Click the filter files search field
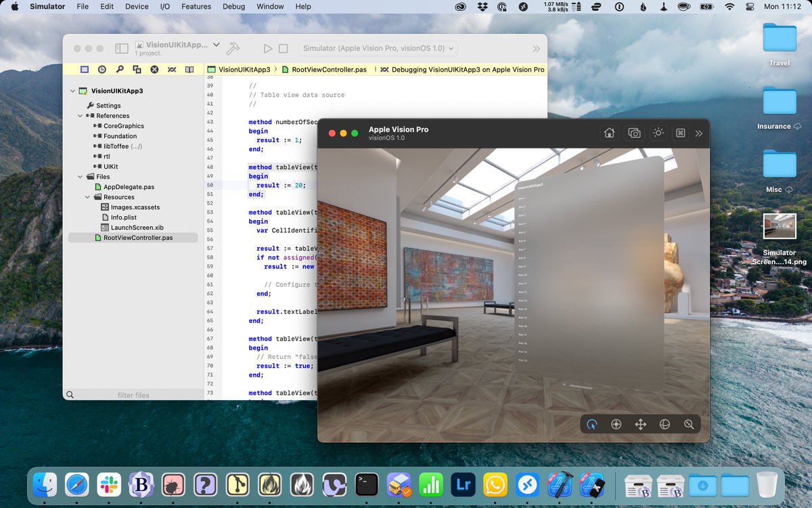This screenshot has width=812, height=508. (x=133, y=395)
